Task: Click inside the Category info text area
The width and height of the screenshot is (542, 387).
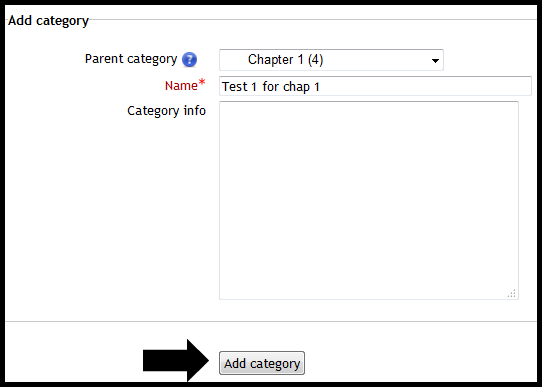Action: click(369, 200)
